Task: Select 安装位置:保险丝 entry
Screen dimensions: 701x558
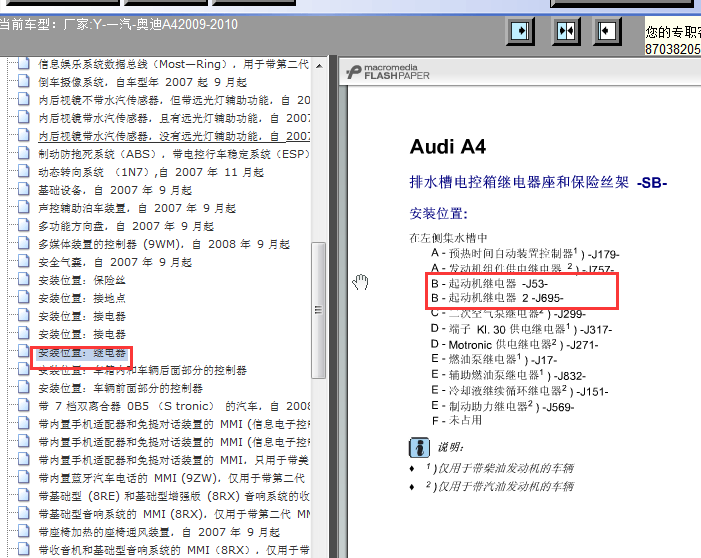Action: pos(82,280)
